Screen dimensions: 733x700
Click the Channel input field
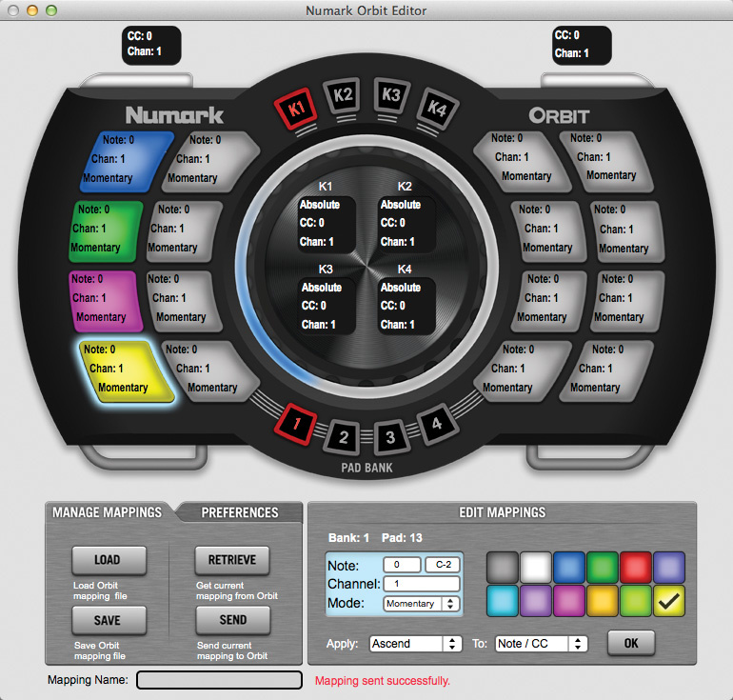click(x=422, y=584)
